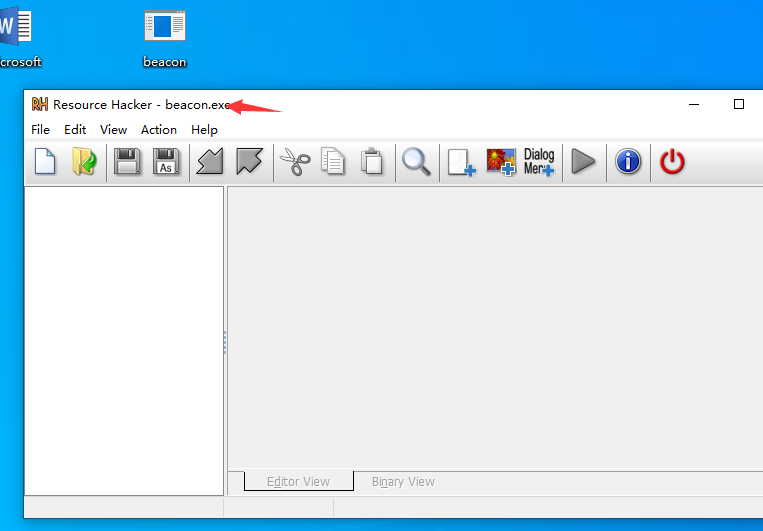Add image resource via the flower icon
The height and width of the screenshot is (531, 763).
pyautogui.click(x=501, y=162)
